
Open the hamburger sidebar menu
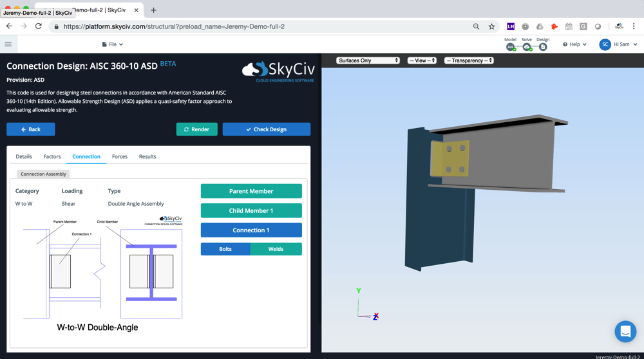tap(8, 44)
